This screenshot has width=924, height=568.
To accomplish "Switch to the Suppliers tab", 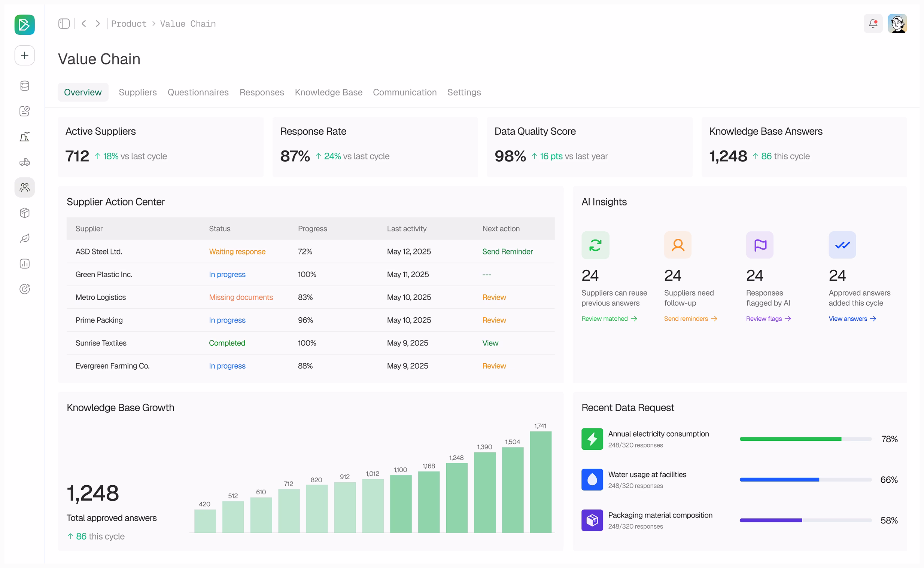I will 137,92.
